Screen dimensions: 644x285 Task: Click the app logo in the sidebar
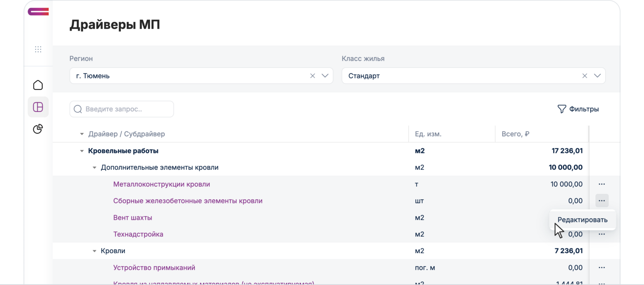38,12
